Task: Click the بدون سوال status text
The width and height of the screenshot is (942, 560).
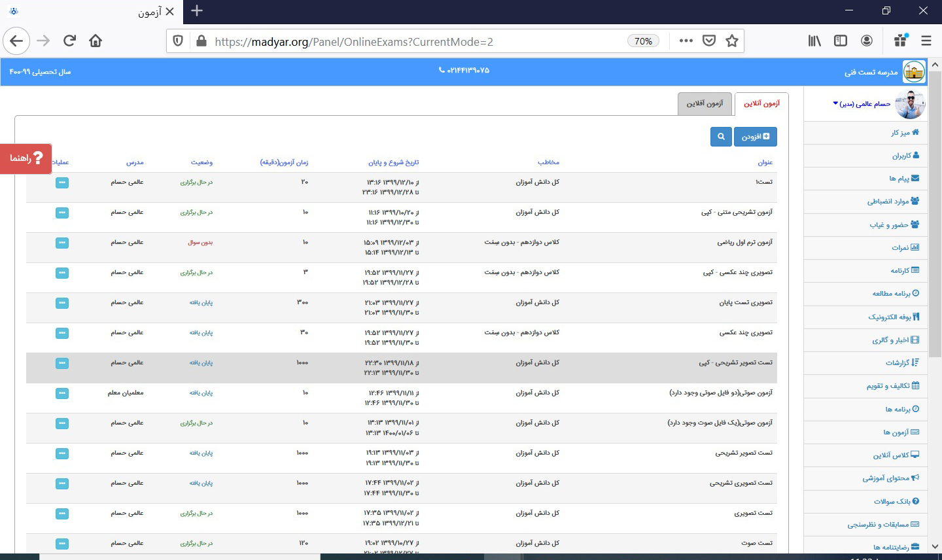Action: click(200, 243)
